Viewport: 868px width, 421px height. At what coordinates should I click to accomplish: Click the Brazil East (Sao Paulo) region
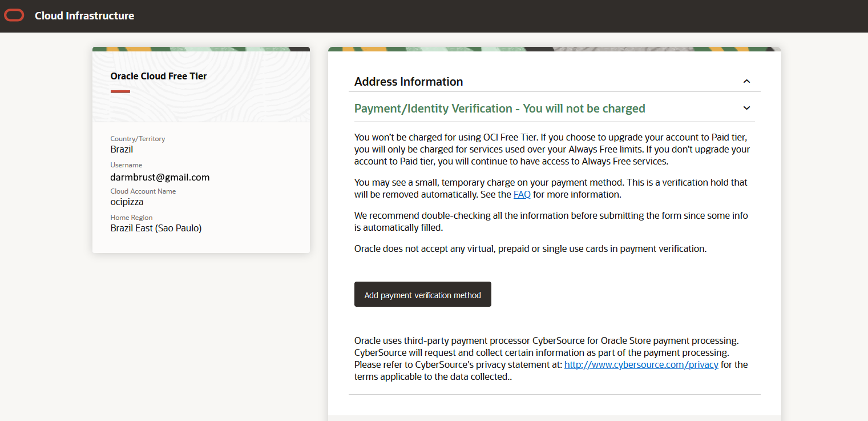[156, 228]
